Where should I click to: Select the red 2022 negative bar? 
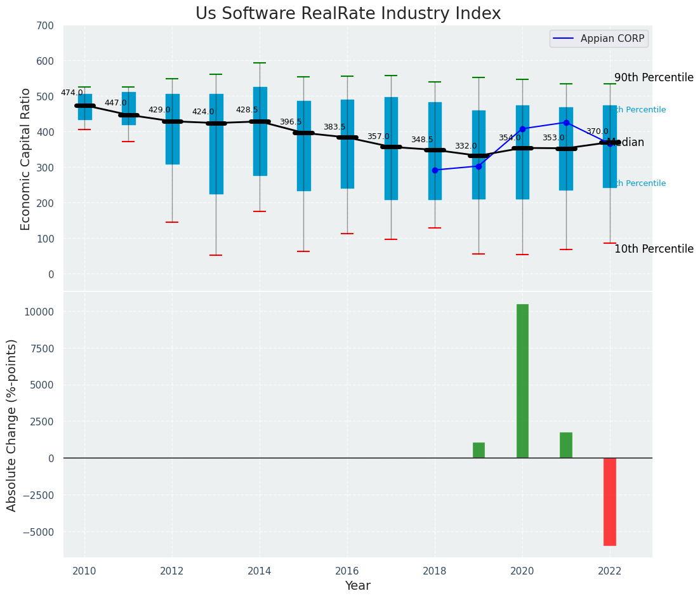610,502
